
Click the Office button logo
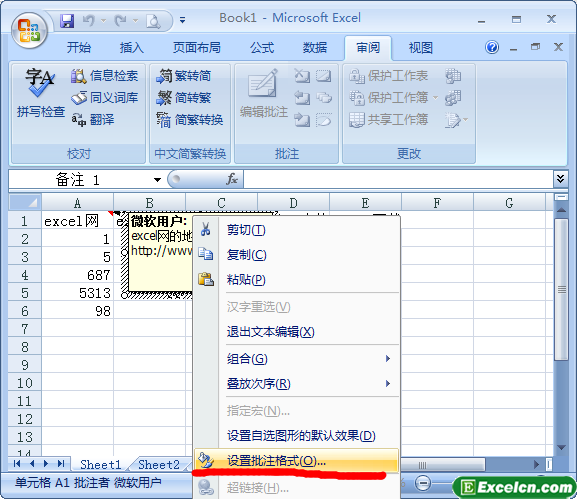click(29, 31)
